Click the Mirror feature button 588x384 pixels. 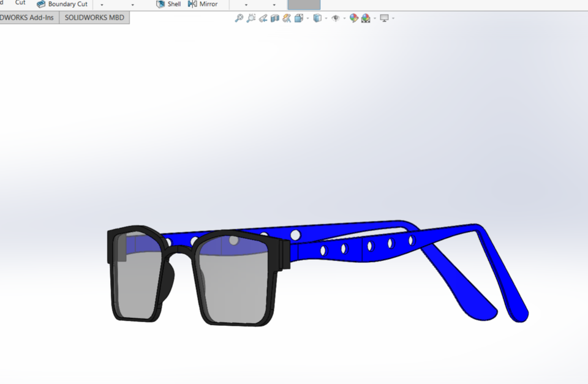[203, 4]
